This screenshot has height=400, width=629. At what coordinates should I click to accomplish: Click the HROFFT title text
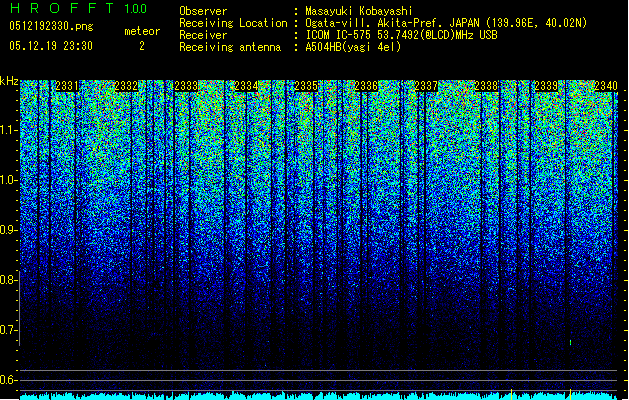(62, 8)
